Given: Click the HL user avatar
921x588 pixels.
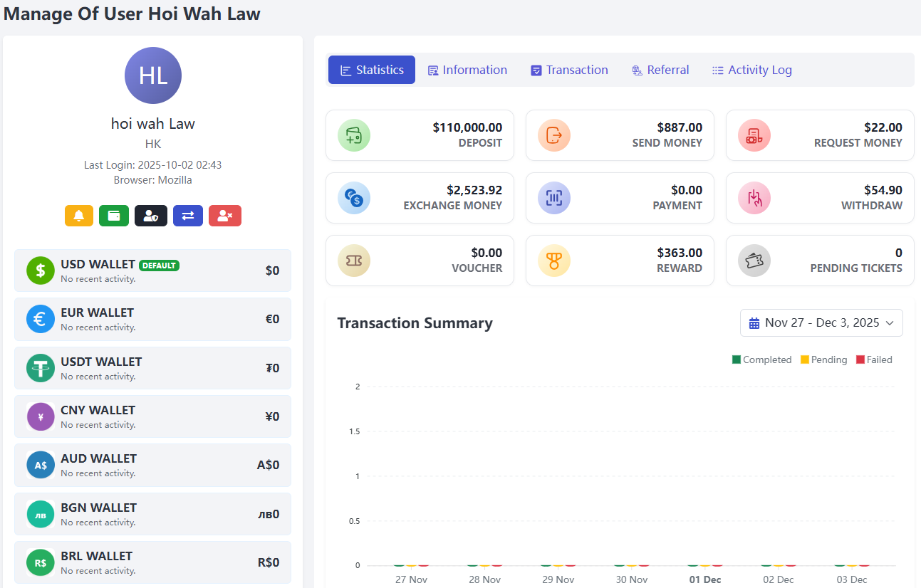Looking at the screenshot, I should [153, 75].
